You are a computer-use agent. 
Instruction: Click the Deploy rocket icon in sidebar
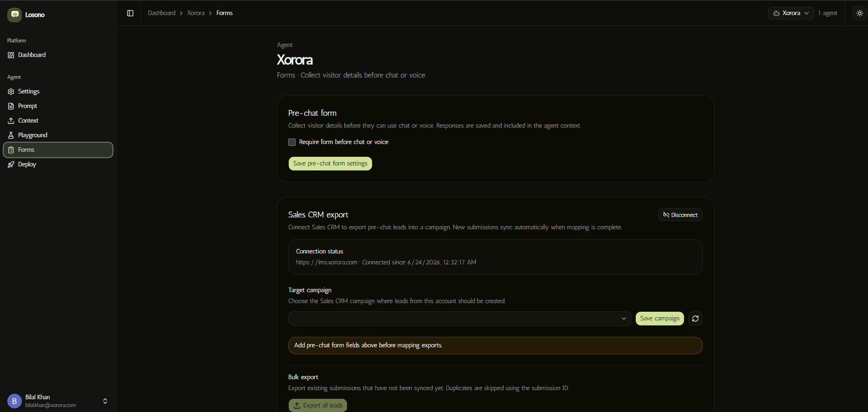[x=11, y=165]
